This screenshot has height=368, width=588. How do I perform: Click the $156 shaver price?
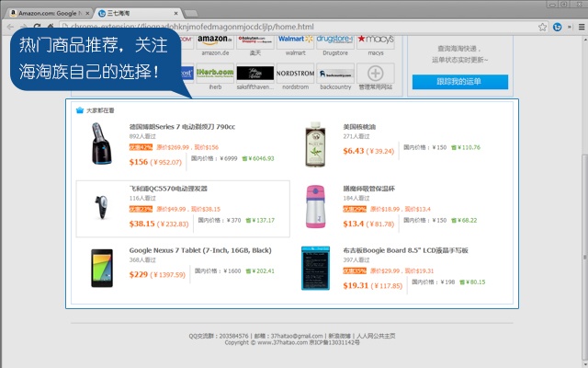pyautogui.click(x=139, y=162)
